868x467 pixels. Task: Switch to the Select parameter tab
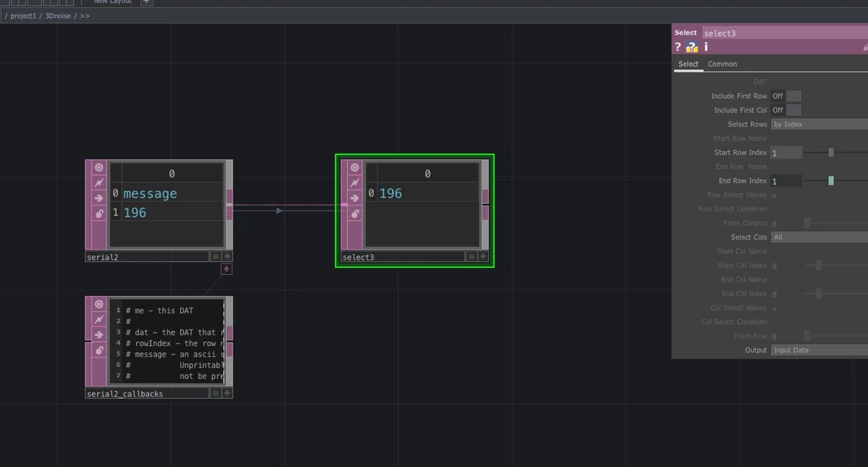point(689,64)
